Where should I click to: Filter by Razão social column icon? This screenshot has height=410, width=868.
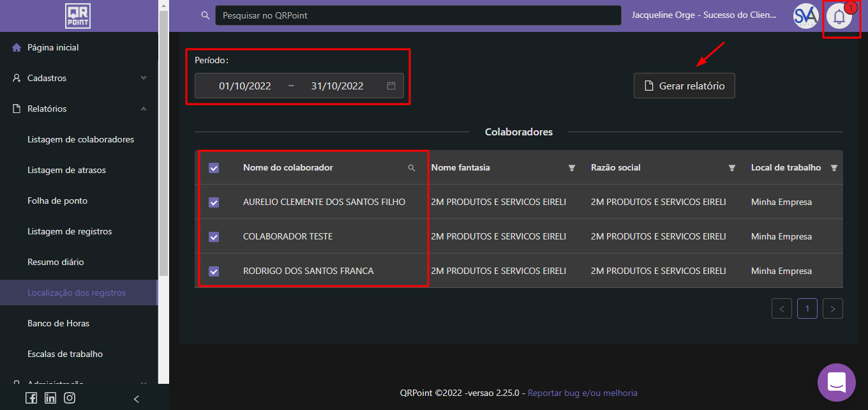coord(732,168)
